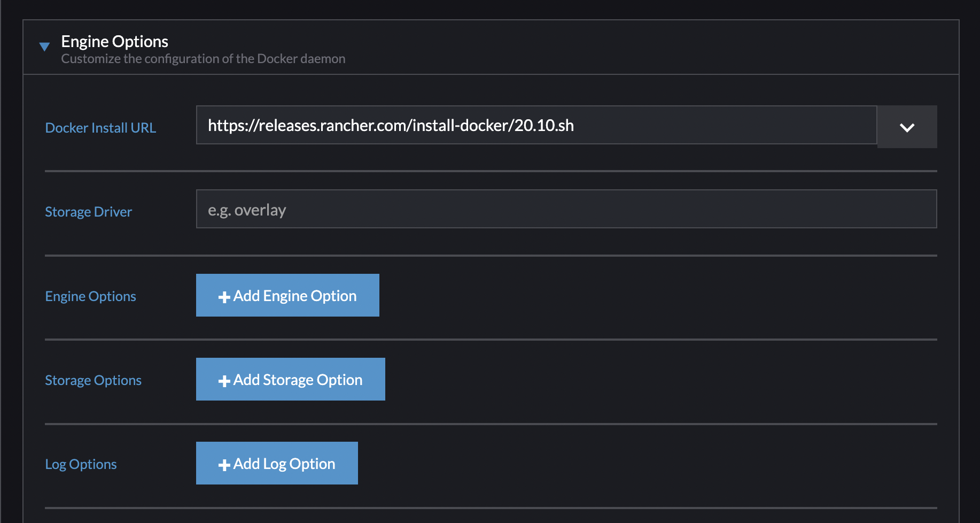
Task: Click the Storage Driver label
Action: [88, 212]
